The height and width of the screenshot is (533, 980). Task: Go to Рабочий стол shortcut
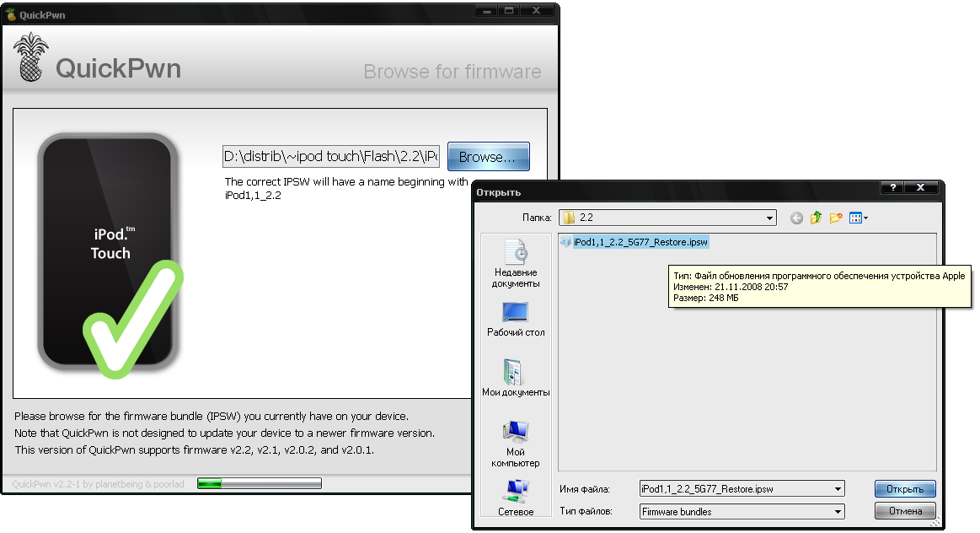click(x=515, y=319)
